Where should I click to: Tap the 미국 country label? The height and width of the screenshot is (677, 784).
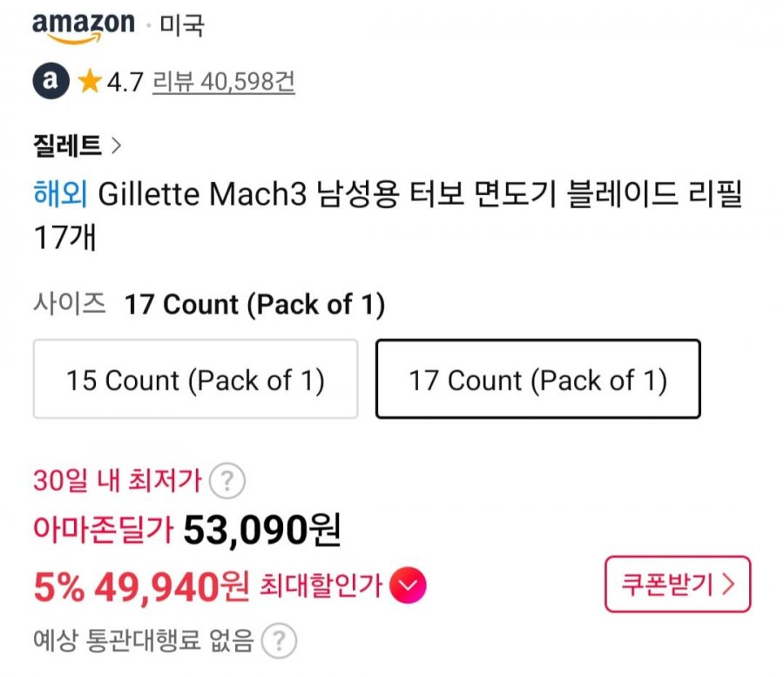click(182, 26)
